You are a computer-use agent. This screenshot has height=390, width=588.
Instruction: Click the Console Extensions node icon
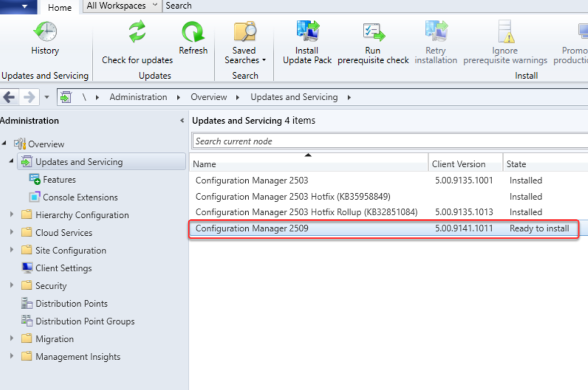(x=34, y=197)
